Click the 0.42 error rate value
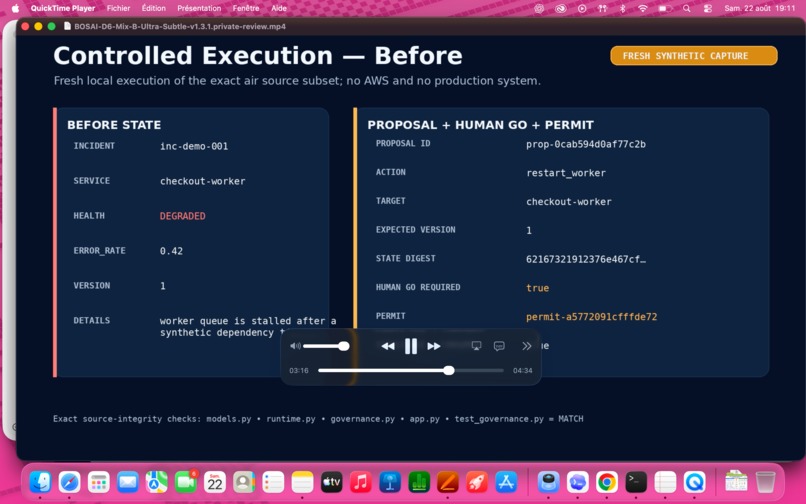This screenshot has height=504, width=806. (x=171, y=251)
